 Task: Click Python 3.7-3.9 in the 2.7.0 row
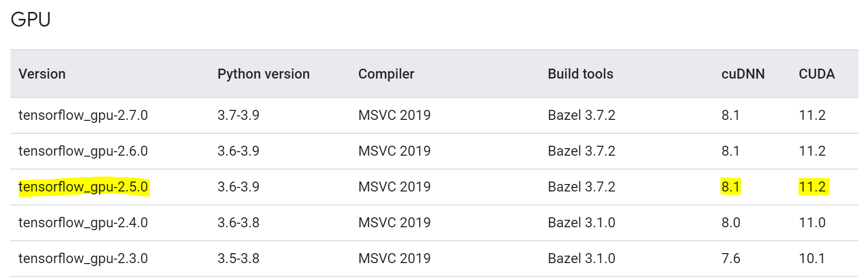(x=238, y=115)
